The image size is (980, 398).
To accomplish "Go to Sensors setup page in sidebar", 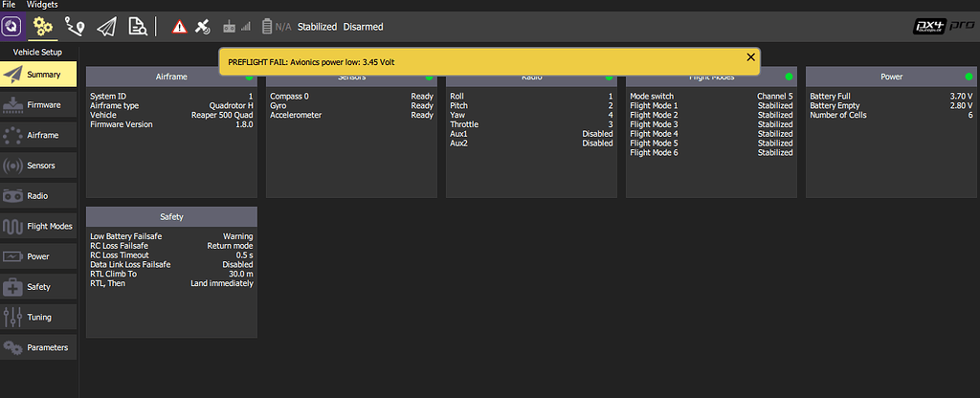I will (x=39, y=166).
